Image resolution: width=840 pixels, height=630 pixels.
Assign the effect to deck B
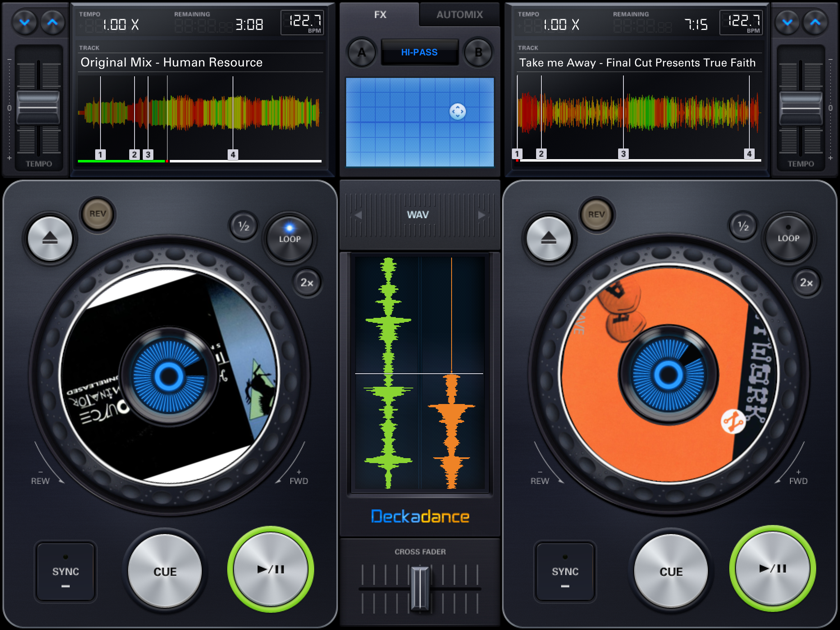pos(478,52)
